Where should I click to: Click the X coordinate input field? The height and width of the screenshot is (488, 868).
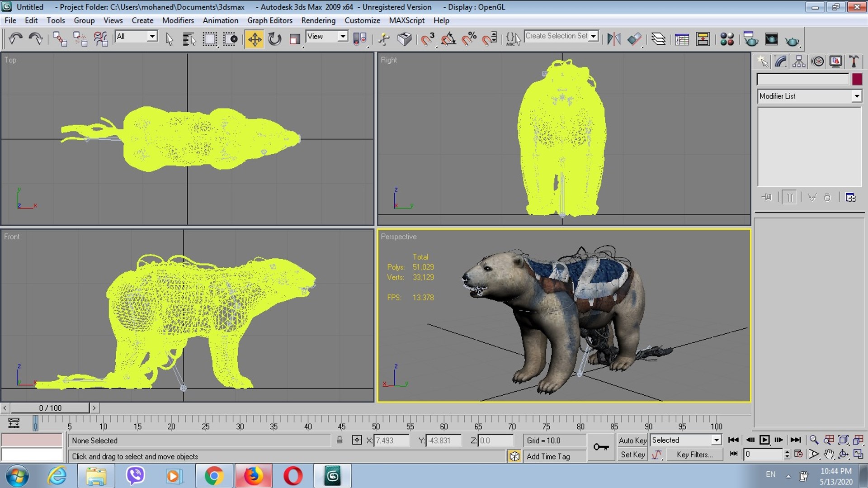click(392, 441)
